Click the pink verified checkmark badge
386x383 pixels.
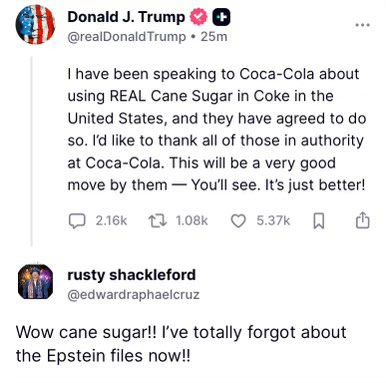coord(199,17)
